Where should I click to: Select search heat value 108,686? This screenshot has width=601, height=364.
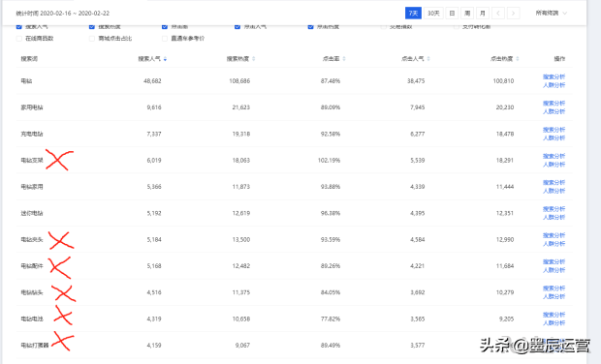point(239,81)
